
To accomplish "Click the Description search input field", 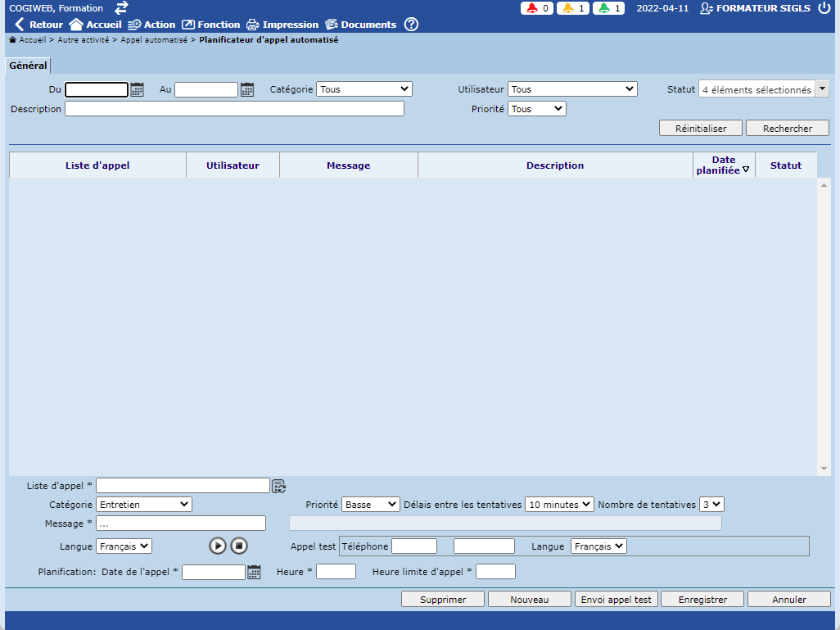I will (234, 109).
